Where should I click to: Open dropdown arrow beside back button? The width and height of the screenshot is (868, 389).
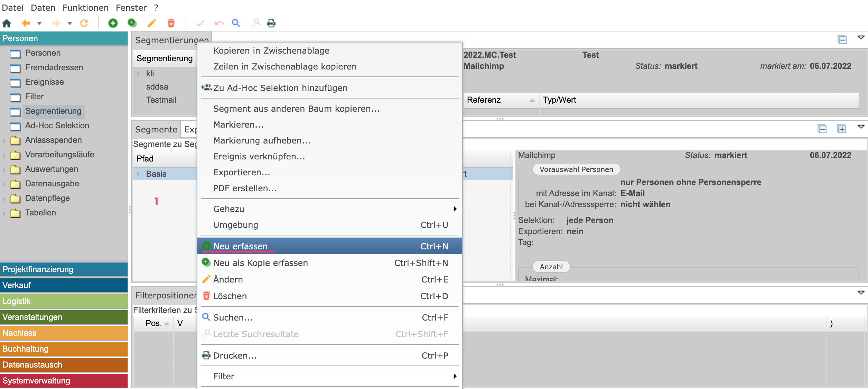coord(39,24)
